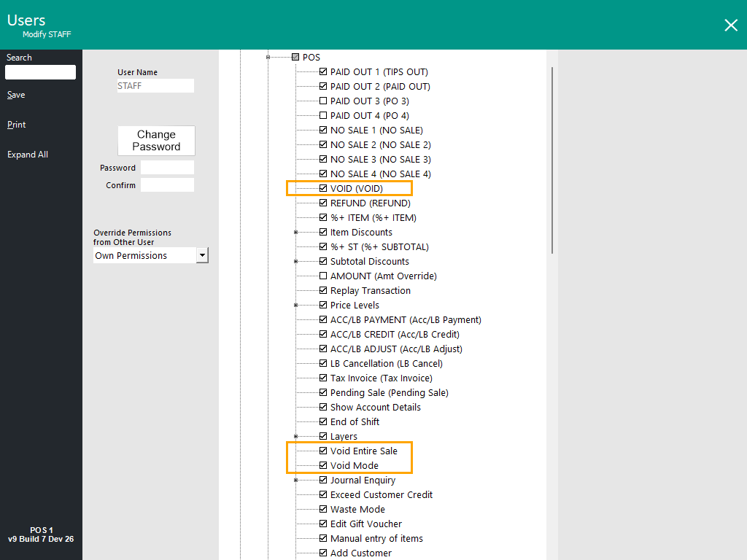Collapse the POS tree node

point(268,57)
